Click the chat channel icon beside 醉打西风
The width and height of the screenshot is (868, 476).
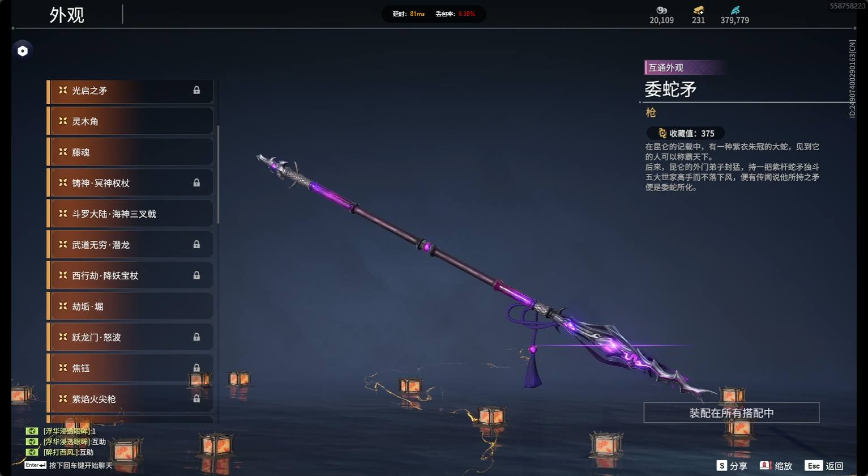(x=32, y=452)
